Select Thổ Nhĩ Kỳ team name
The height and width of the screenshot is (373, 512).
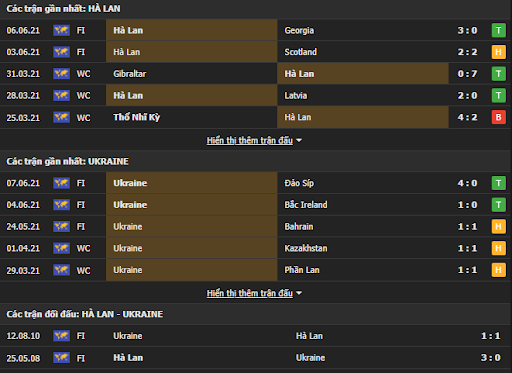(137, 117)
